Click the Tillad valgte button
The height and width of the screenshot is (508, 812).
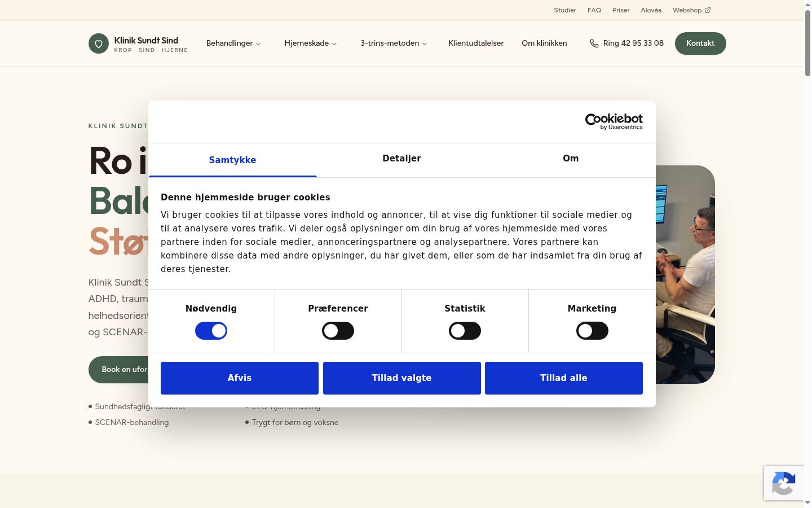tap(401, 378)
